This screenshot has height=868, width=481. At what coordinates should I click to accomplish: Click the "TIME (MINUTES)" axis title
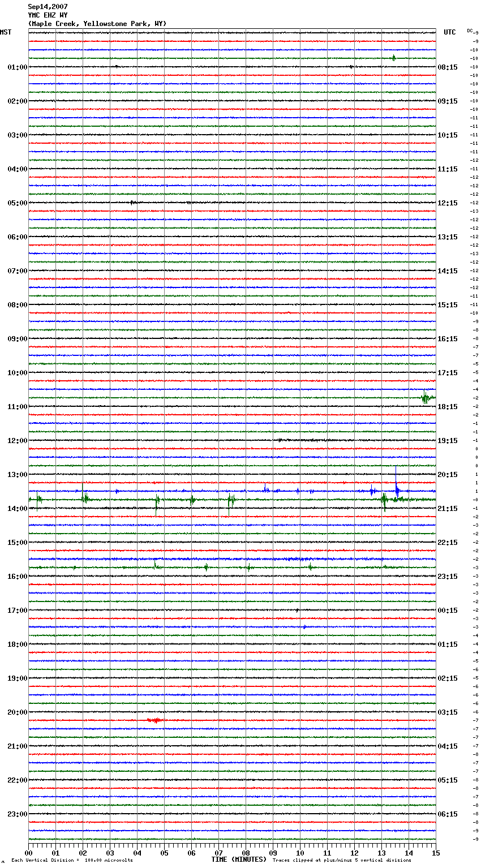click(x=239, y=860)
